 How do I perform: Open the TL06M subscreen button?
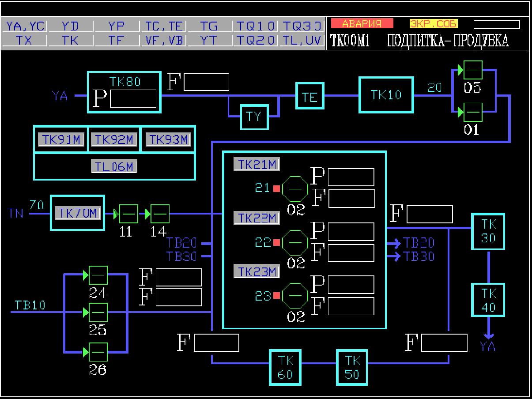click(x=114, y=166)
